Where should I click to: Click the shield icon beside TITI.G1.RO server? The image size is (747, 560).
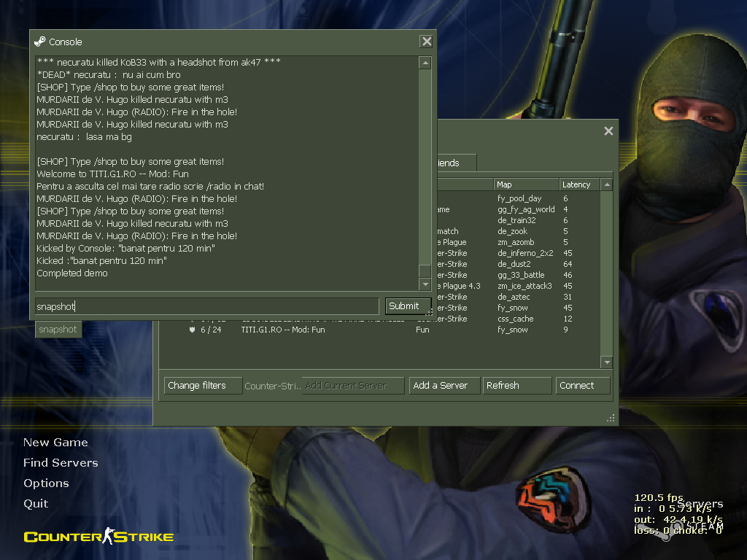(193, 330)
